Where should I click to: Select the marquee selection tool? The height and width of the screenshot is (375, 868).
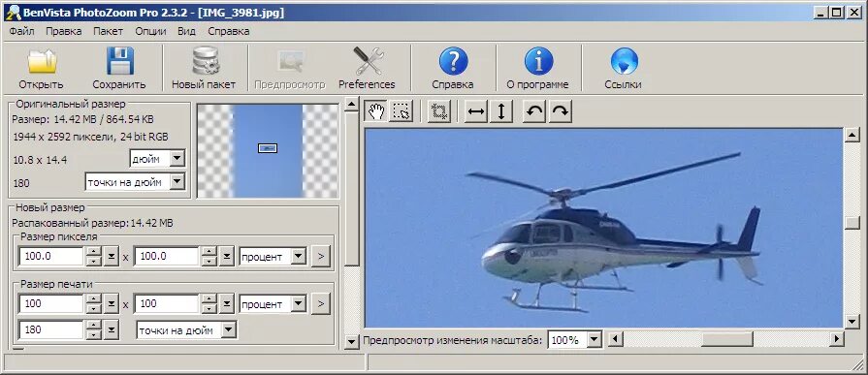click(x=401, y=111)
